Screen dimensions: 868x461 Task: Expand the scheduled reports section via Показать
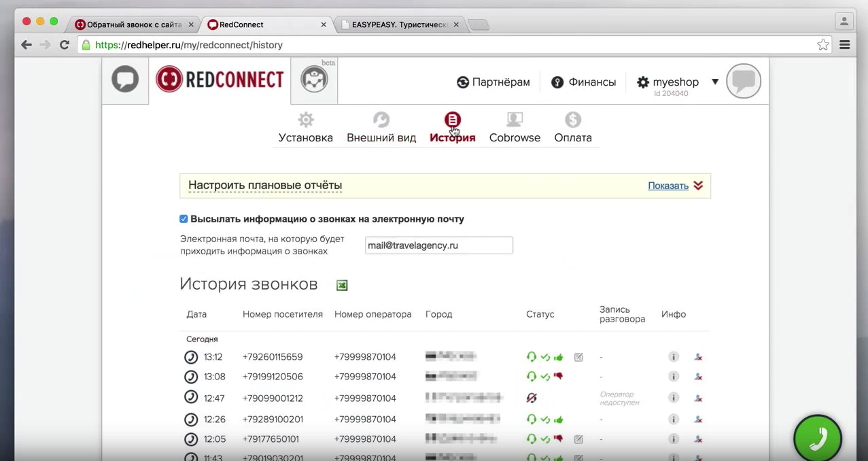coord(667,186)
